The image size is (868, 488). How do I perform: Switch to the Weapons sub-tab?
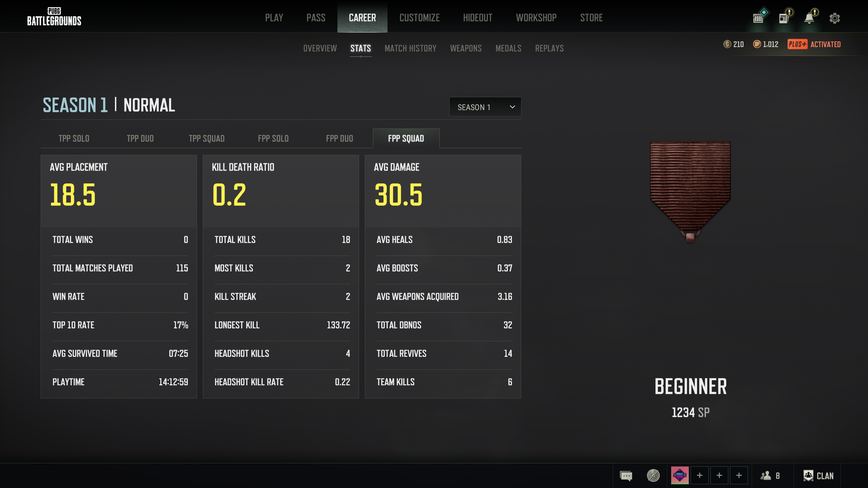[x=466, y=48]
